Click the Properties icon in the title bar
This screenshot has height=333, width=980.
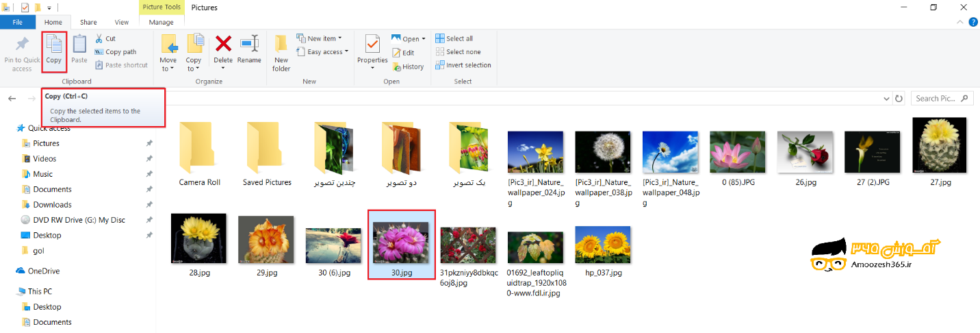point(25,8)
